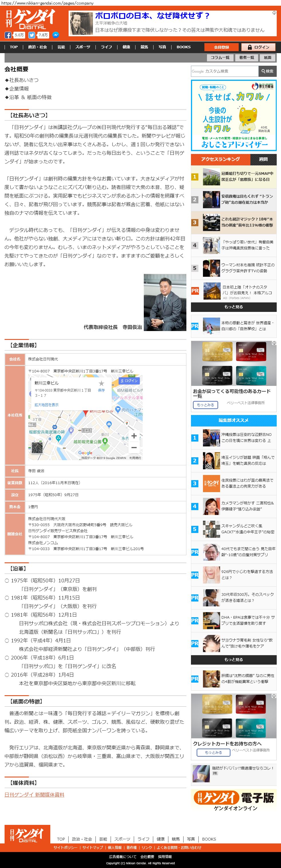Click the magnifier 検索 search button
The width and height of the screenshot is (281, 868).
pyautogui.click(x=267, y=71)
